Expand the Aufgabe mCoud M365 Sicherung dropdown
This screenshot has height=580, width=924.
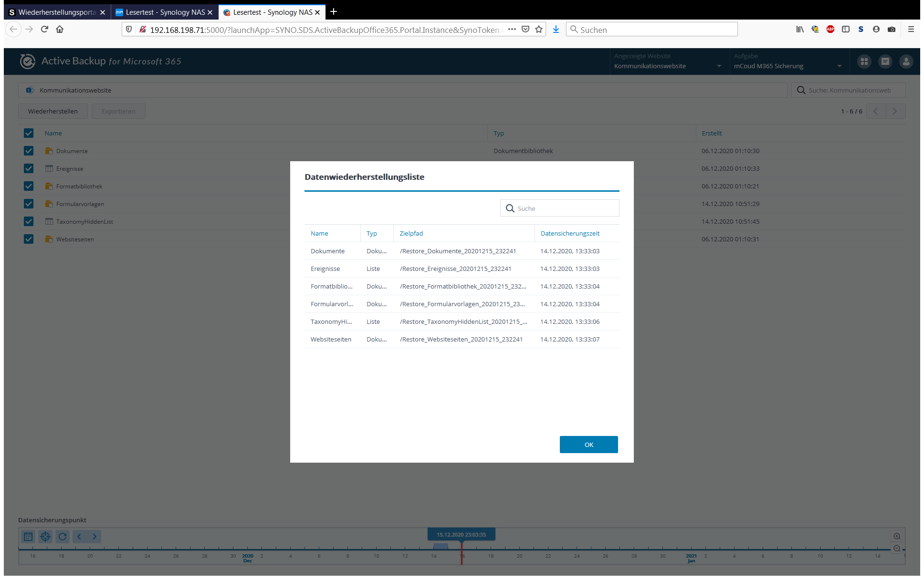pyautogui.click(x=787, y=66)
